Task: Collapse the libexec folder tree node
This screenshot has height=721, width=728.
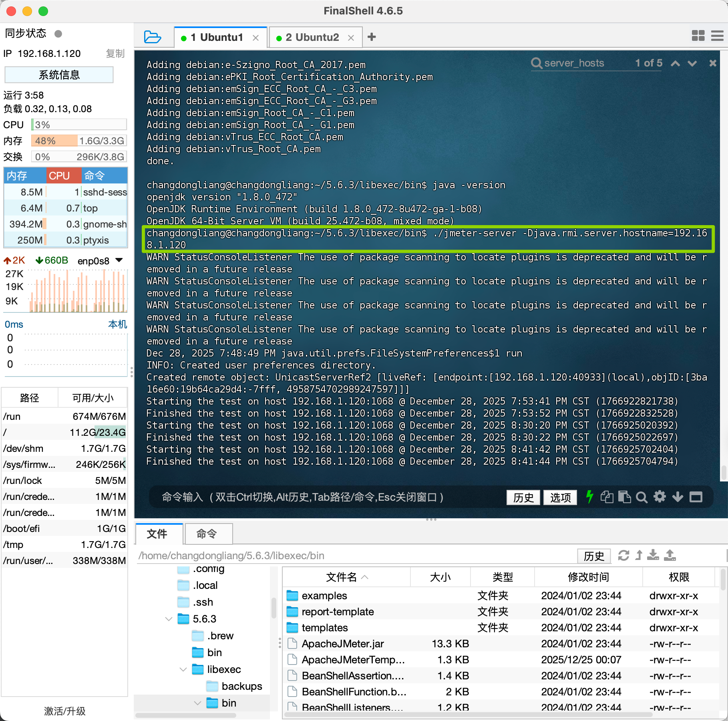Action: click(183, 669)
